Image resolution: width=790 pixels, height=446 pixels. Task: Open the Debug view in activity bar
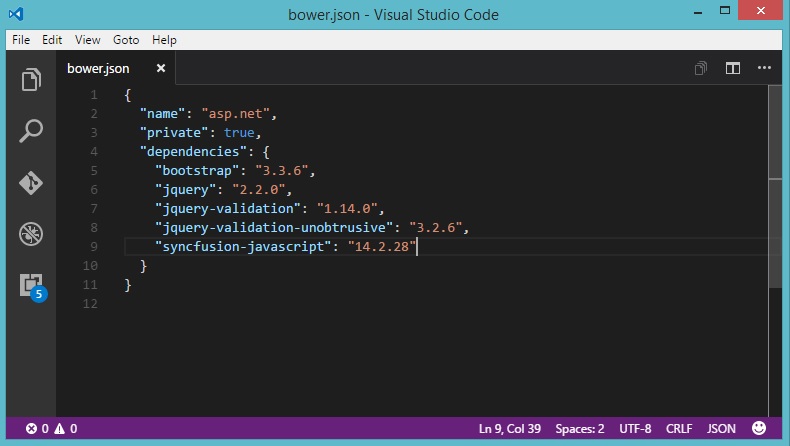[31, 234]
